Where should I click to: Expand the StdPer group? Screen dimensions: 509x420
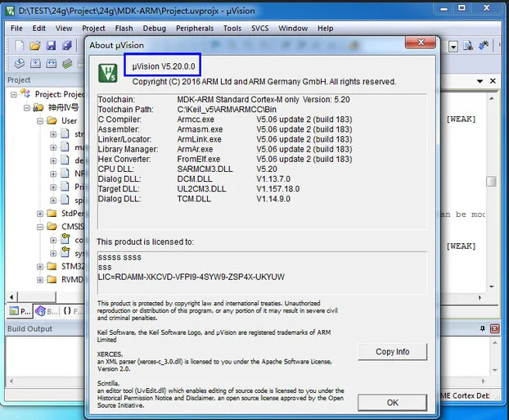point(40,214)
